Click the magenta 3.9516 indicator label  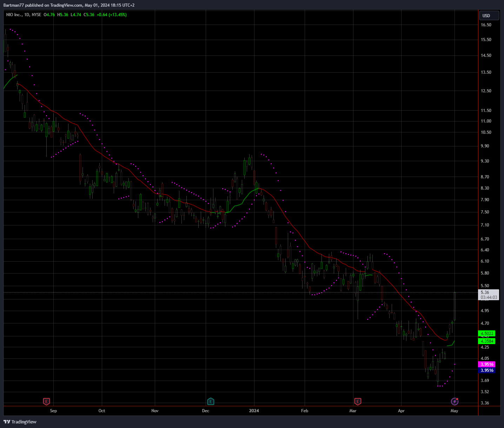[x=487, y=364]
